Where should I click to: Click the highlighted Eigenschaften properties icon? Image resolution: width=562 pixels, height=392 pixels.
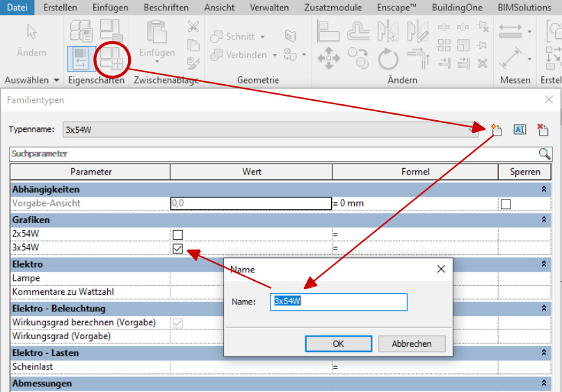pos(82,60)
